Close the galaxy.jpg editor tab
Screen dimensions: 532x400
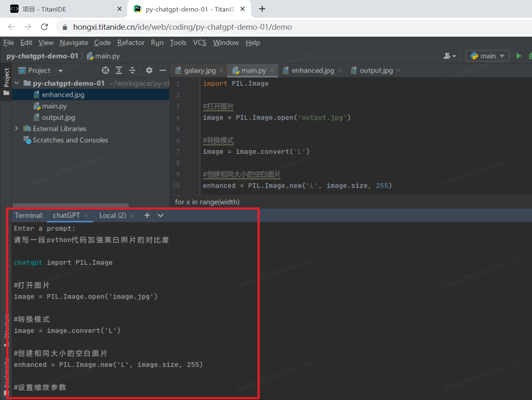[x=221, y=71]
